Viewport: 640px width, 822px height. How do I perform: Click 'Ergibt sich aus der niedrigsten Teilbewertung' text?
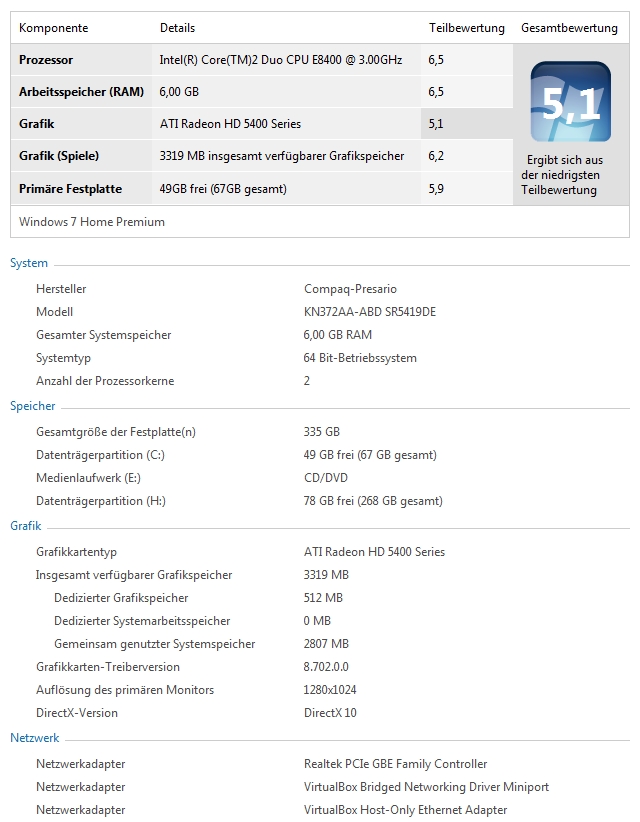coord(562,175)
